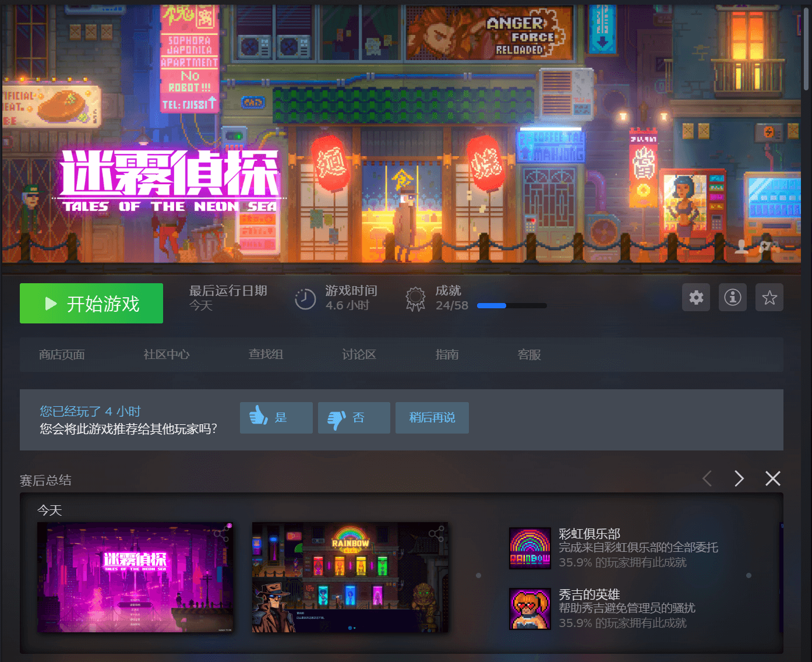Screen dimensions: 812x662
Task: Click the vertical scrollbar at the window edge
Action: pos(806,50)
